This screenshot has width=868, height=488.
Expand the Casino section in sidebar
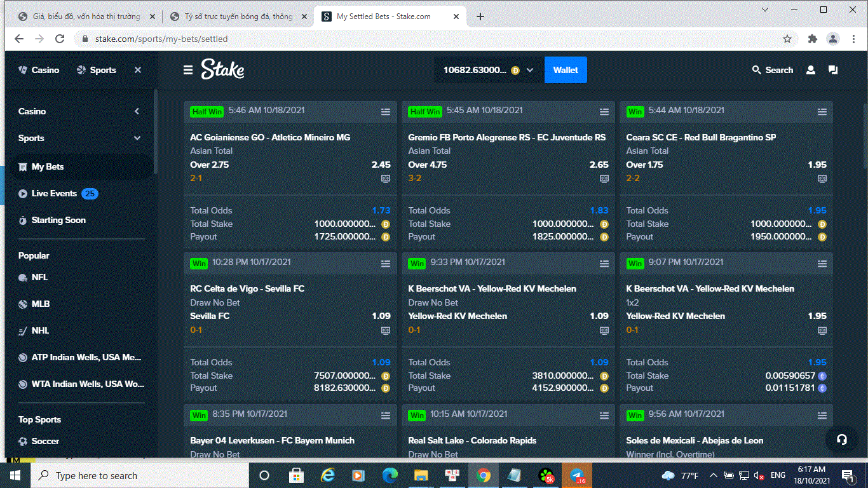[x=137, y=111]
